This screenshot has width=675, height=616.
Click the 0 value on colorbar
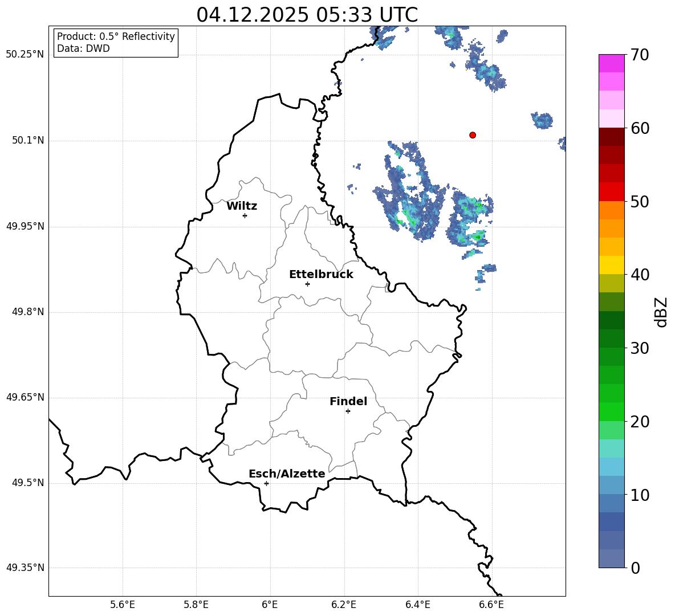pyautogui.click(x=635, y=568)
